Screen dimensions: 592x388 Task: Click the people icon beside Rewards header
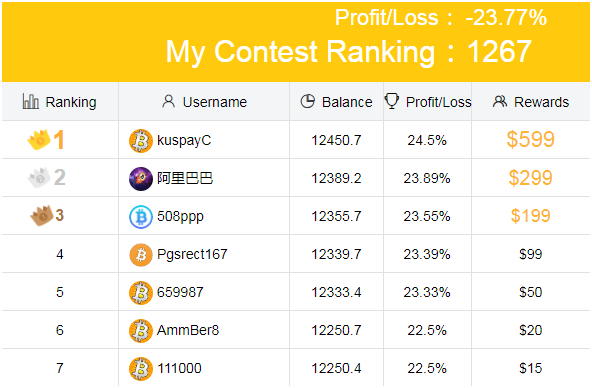click(500, 101)
